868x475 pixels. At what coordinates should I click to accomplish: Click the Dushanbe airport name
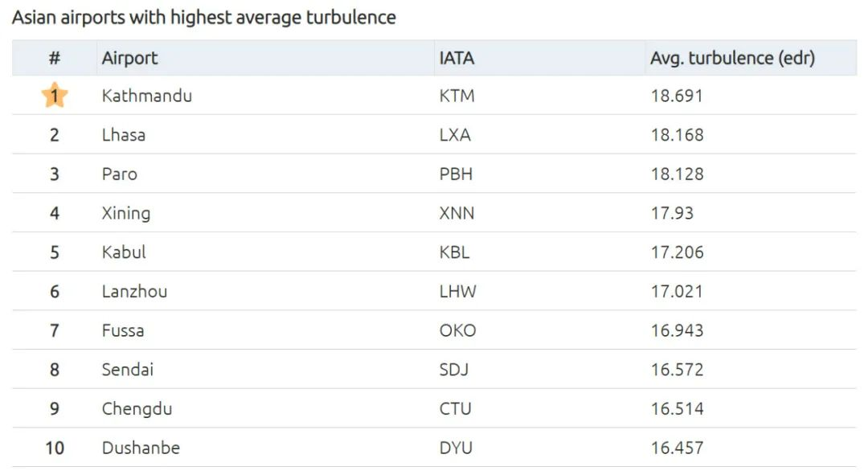[x=141, y=448]
